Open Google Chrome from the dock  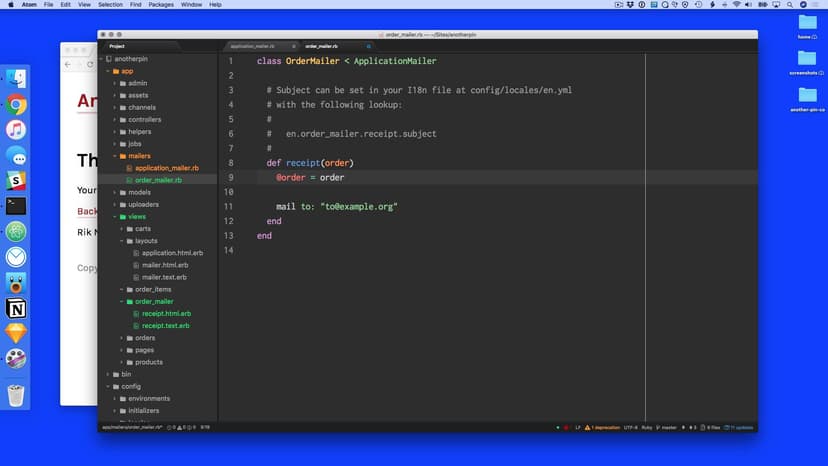point(16,104)
